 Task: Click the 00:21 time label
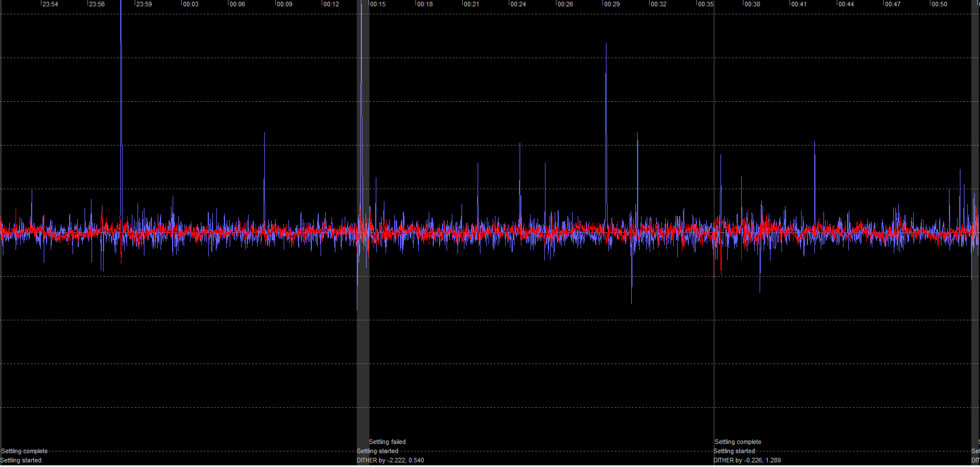(x=472, y=4)
